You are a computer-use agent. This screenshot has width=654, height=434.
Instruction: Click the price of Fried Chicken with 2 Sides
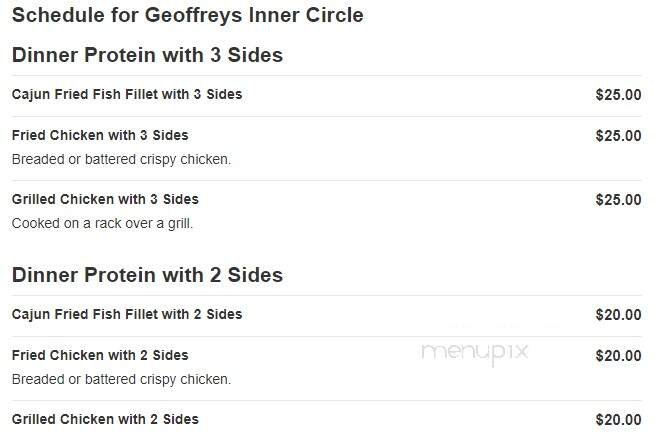tap(618, 356)
